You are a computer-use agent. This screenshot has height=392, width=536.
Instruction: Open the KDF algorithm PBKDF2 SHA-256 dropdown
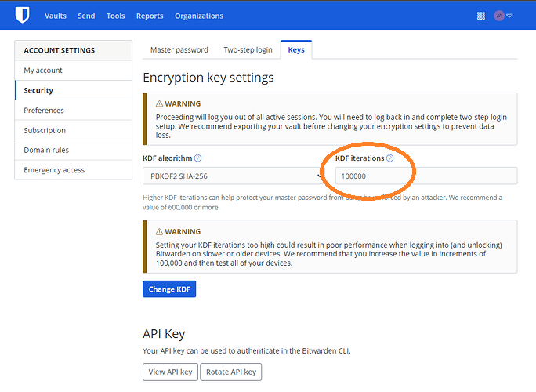pos(234,176)
